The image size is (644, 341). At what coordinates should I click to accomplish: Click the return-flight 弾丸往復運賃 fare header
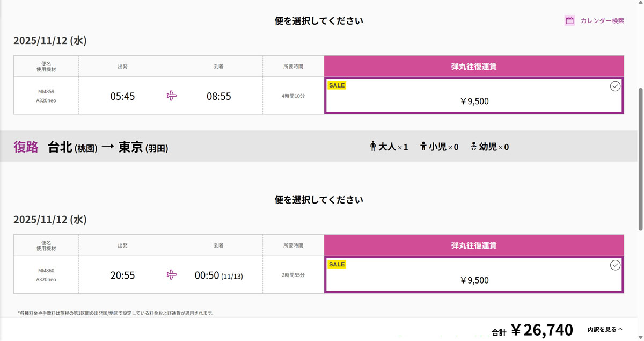click(x=474, y=245)
